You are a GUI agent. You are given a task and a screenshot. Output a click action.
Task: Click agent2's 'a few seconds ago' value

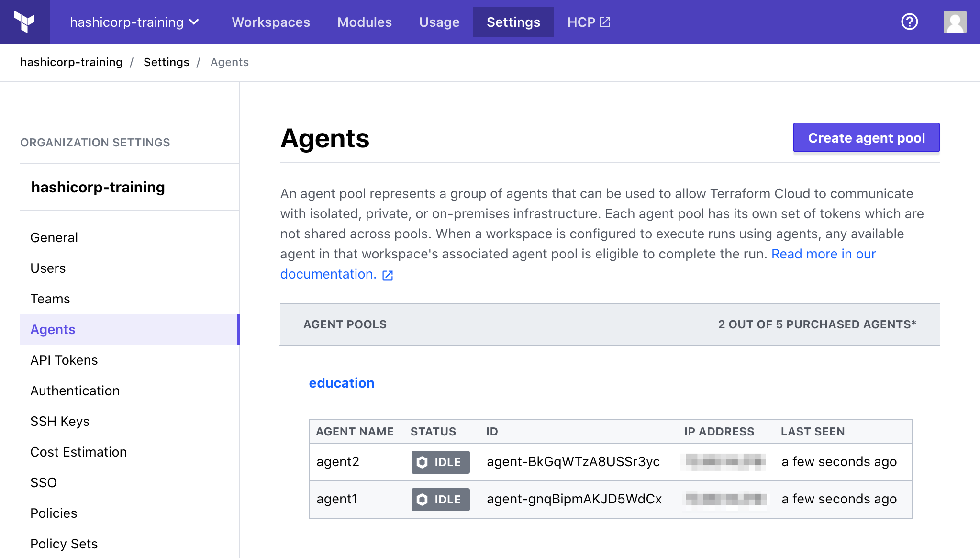839,461
